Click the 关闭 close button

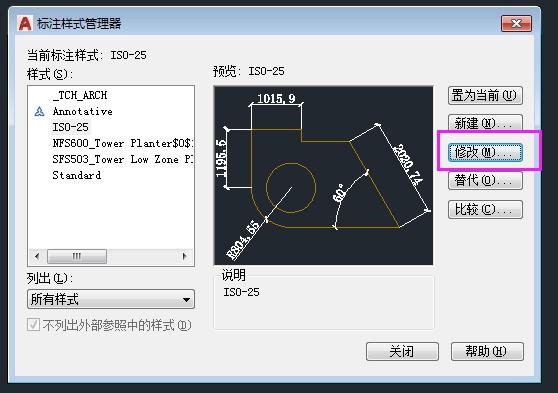(x=402, y=352)
